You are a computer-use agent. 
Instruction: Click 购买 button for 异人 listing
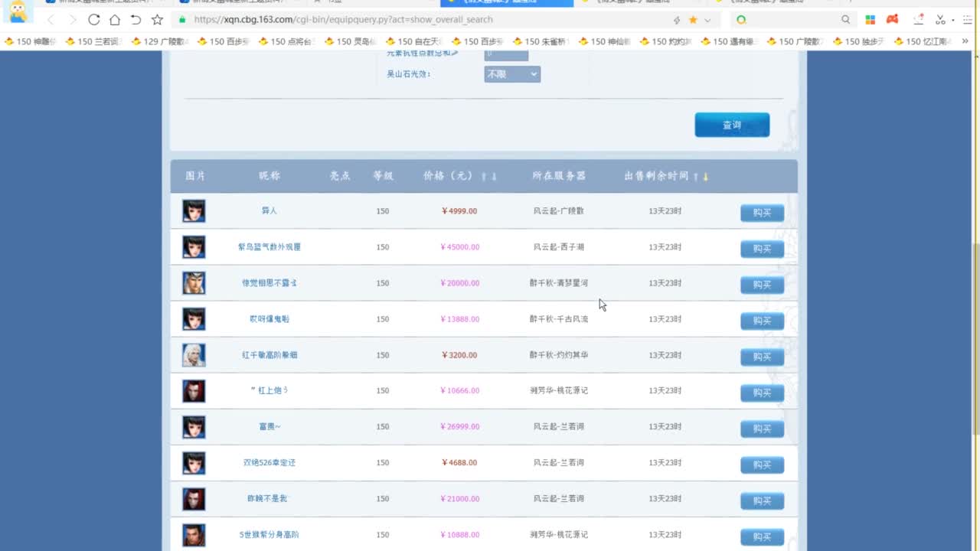(762, 213)
